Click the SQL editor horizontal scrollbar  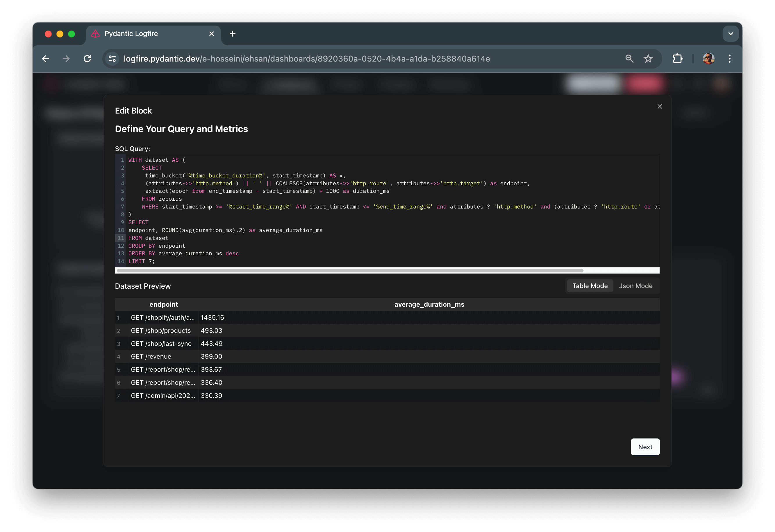click(x=350, y=270)
